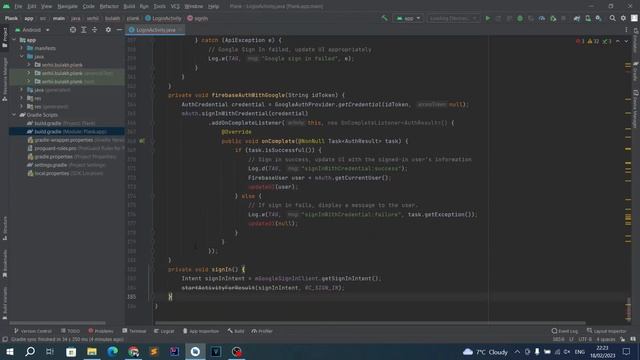Image resolution: width=640 pixels, height=360 pixels.
Task: Open Search Everywhere magnifier icon
Action: pyautogui.click(x=613, y=18)
